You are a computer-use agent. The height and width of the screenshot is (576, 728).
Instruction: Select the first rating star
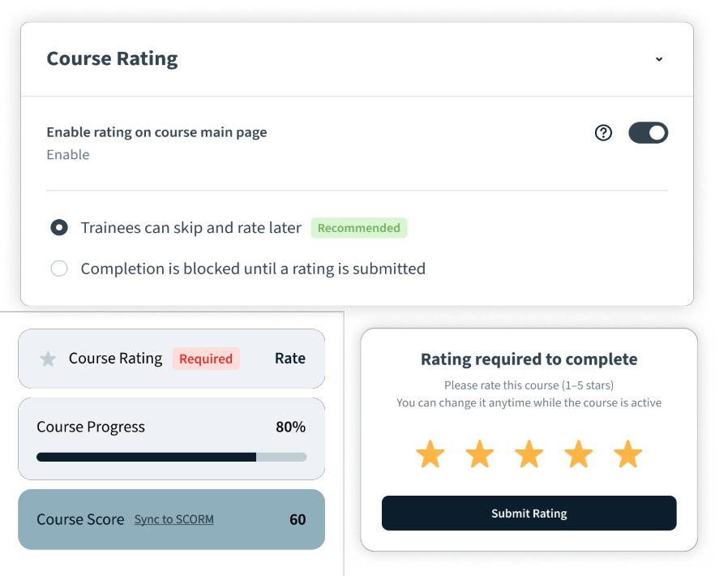[430, 454]
